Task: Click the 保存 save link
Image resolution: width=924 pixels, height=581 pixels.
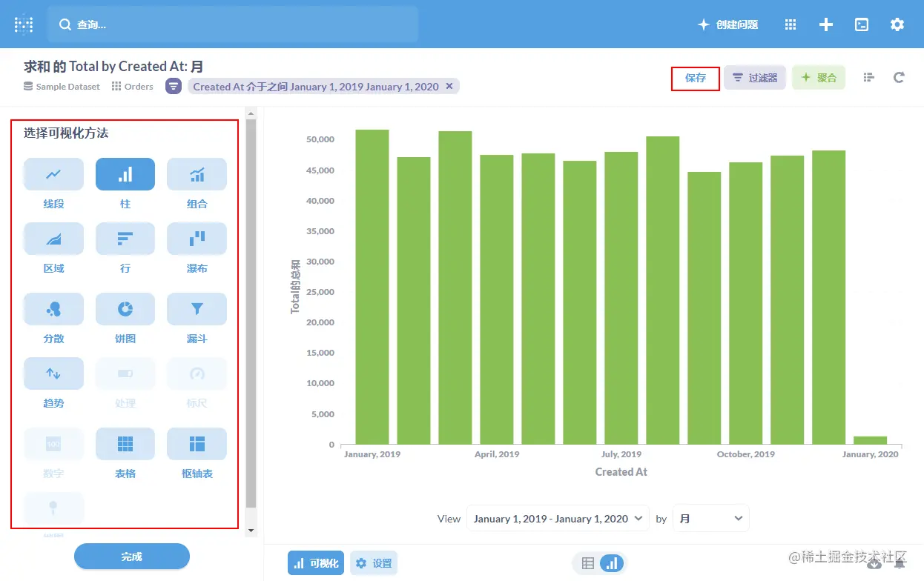Action: click(696, 78)
